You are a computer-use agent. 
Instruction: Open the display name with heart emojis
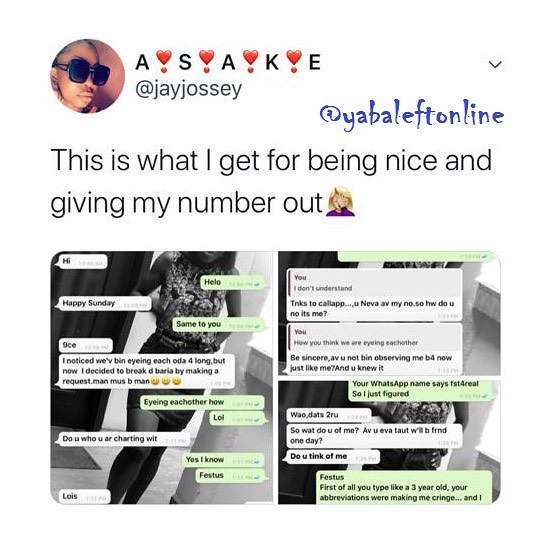228,61
